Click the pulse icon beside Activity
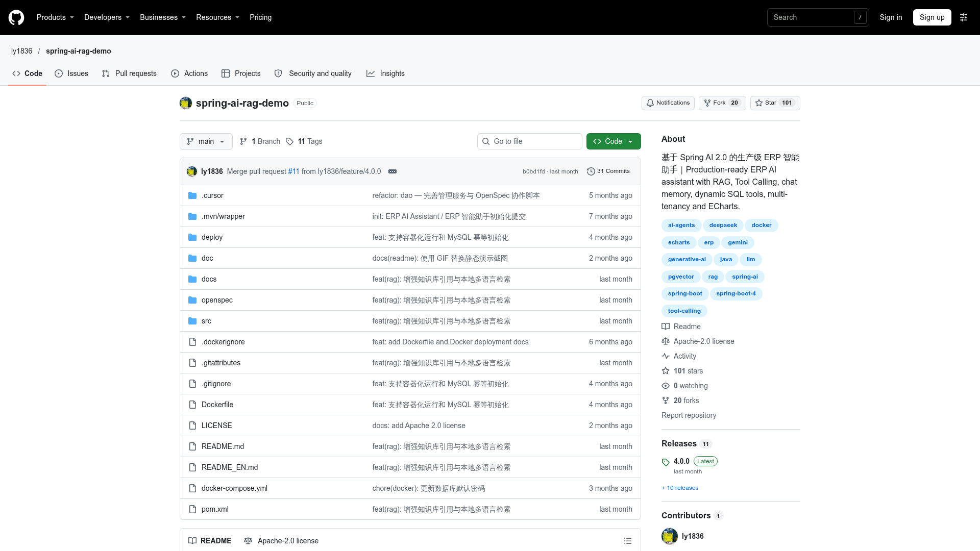Image resolution: width=980 pixels, height=551 pixels. tap(666, 356)
